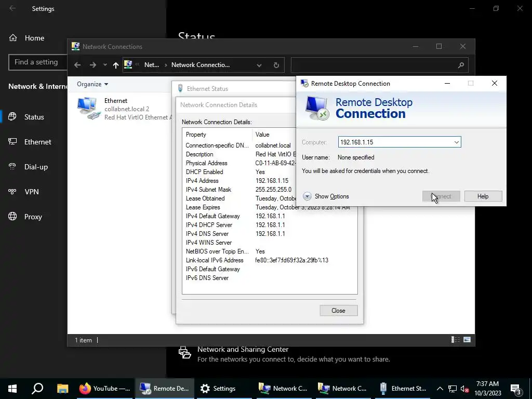The height and width of the screenshot is (399, 532).
Task: Minimize the Remote Desktop Connection window
Action: click(x=447, y=84)
